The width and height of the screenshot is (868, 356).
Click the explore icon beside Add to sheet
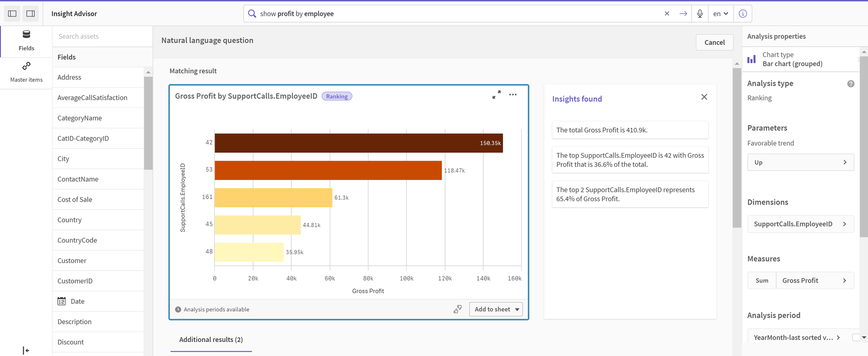(457, 309)
